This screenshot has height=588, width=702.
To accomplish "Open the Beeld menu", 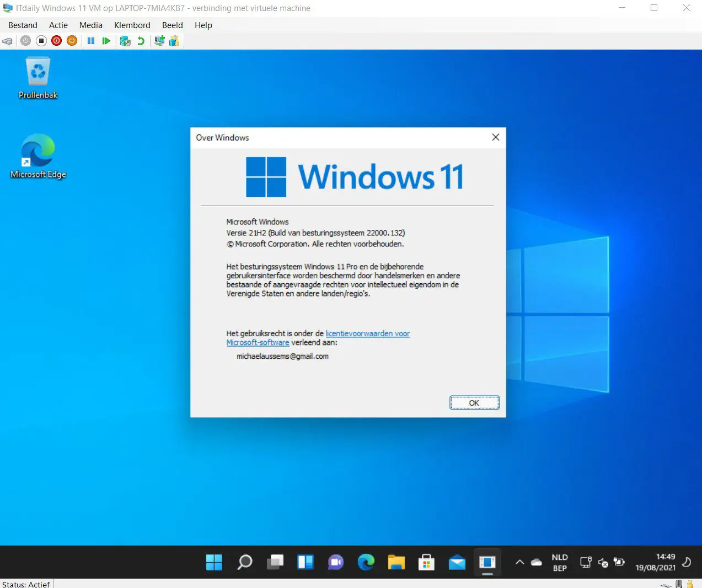I will pyautogui.click(x=173, y=25).
